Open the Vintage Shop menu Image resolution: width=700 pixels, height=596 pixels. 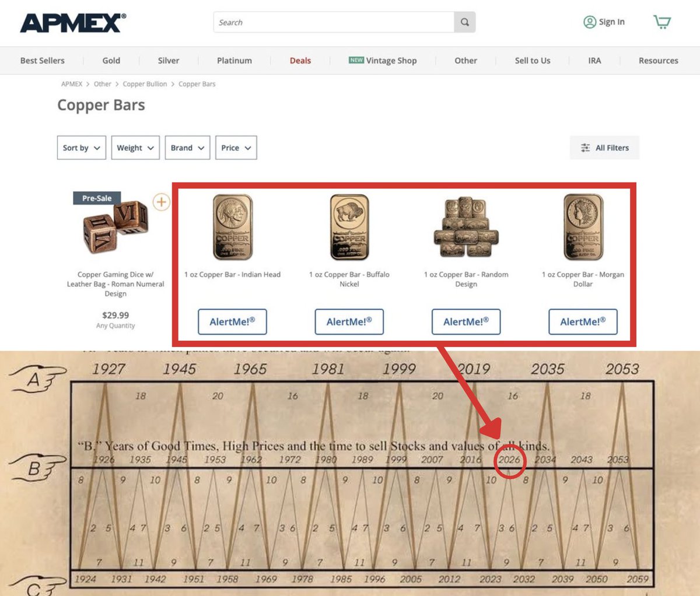point(383,61)
